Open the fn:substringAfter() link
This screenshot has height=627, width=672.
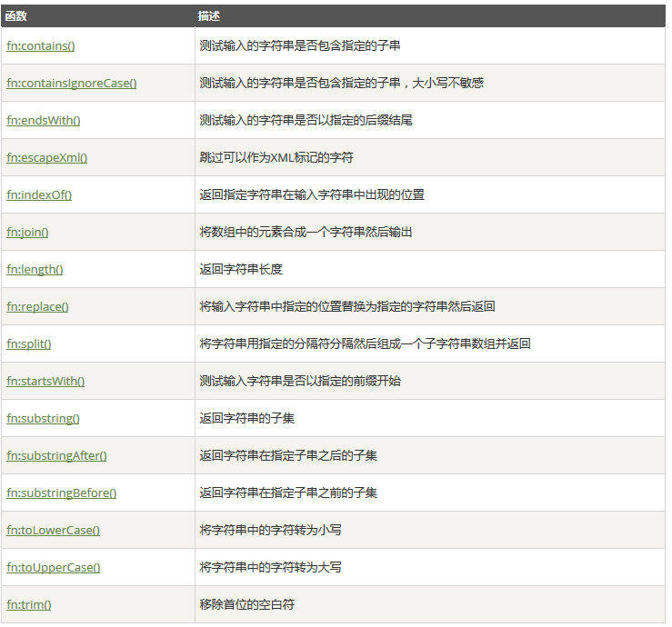click(x=56, y=455)
